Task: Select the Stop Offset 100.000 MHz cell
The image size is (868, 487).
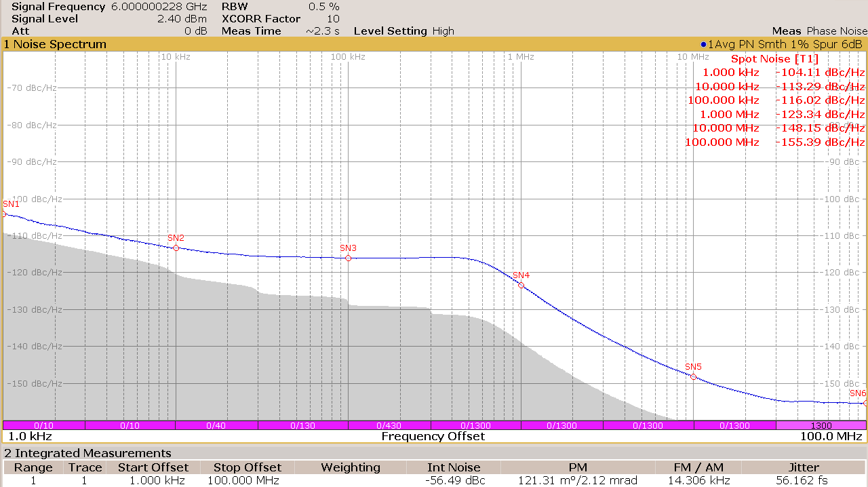Action: pos(244,480)
